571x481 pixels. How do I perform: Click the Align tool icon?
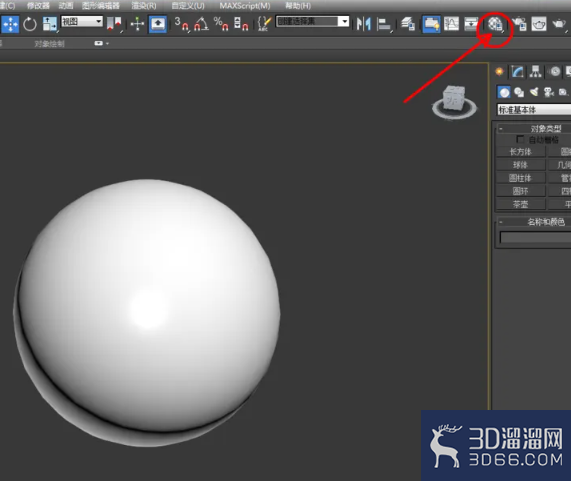384,24
